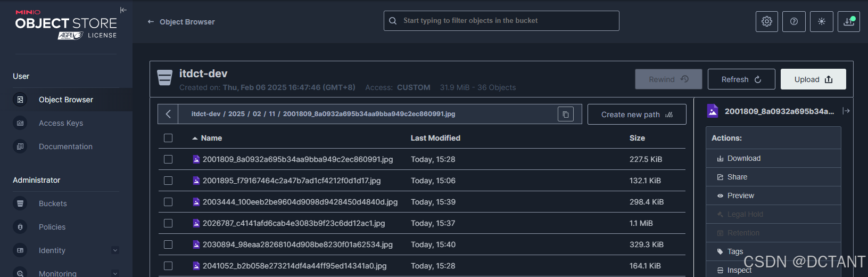Open the settings gear icon
Viewport: 868px width, 277px height.
pos(767,21)
